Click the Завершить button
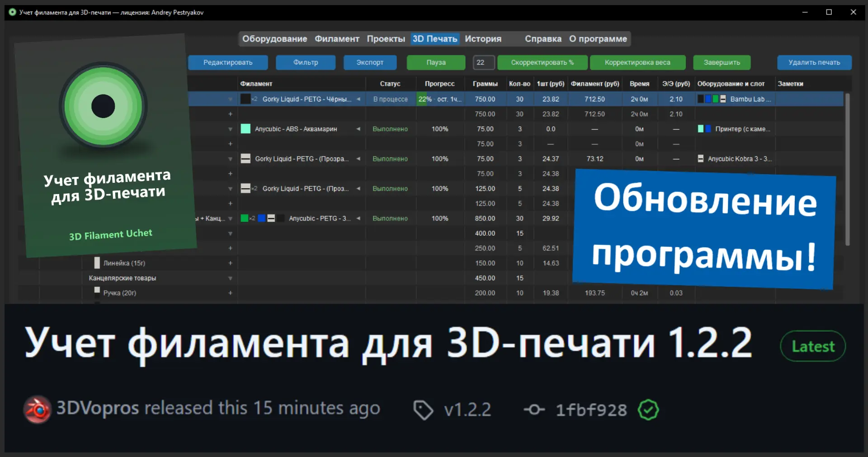868x457 pixels. [722, 62]
